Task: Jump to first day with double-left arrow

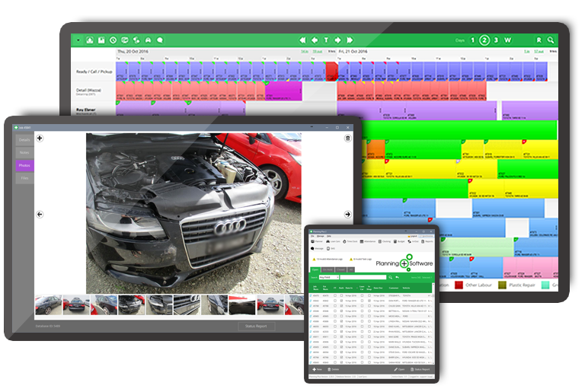Action: coord(302,40)
